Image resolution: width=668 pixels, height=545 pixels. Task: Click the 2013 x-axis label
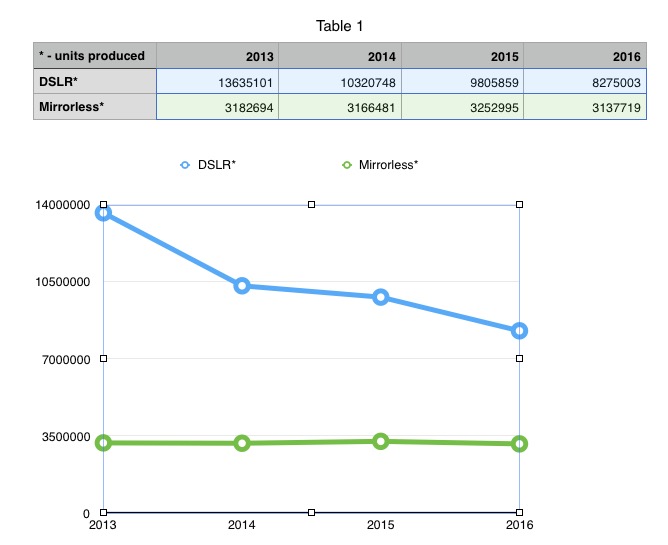pyautogui.click(x=103, y=525)
